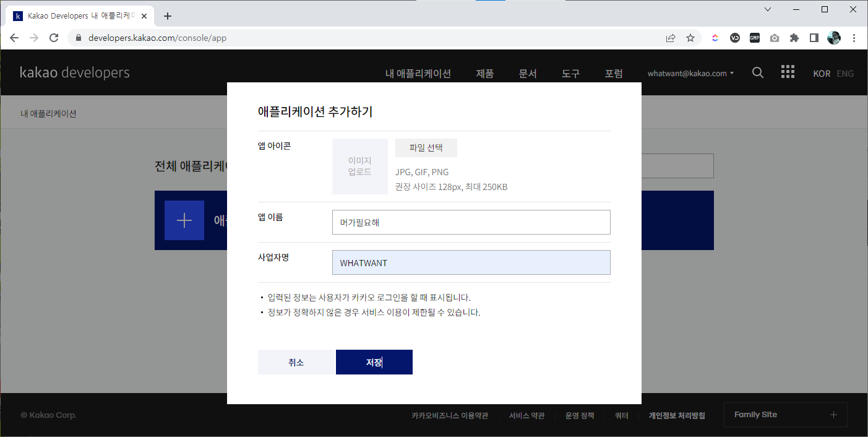The image size is (868, 437).
Task: Click the 파일 선택 button
Action: [426, 148]
